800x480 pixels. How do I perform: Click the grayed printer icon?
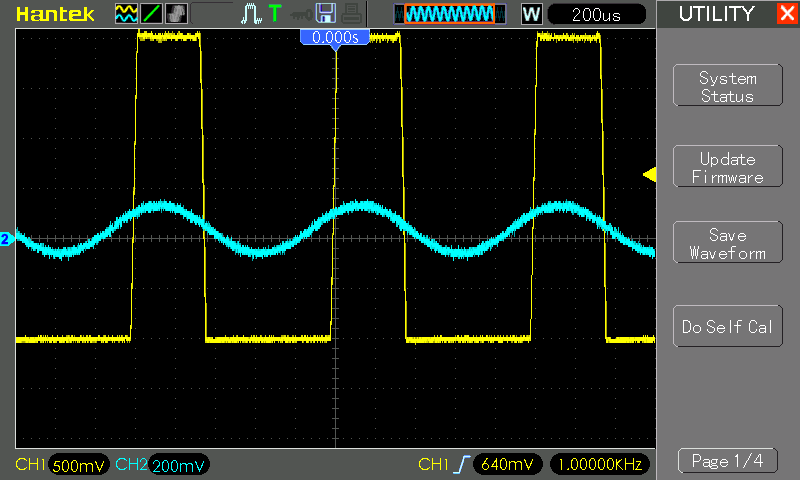pos(352,14)
